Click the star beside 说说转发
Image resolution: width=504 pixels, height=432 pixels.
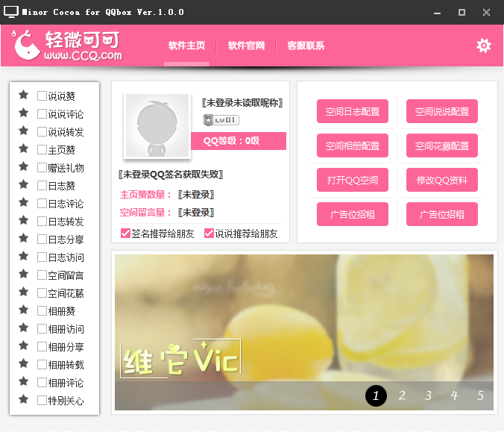click(x=23, y=131)
